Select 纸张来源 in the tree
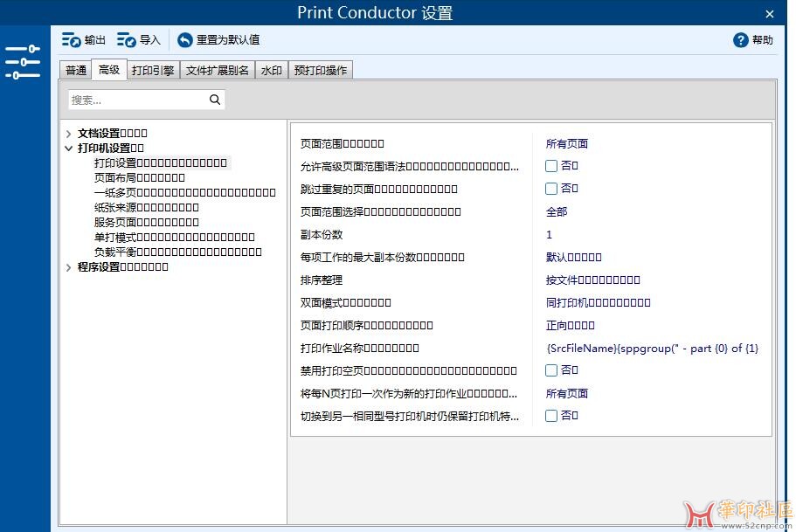 (146, 207)
